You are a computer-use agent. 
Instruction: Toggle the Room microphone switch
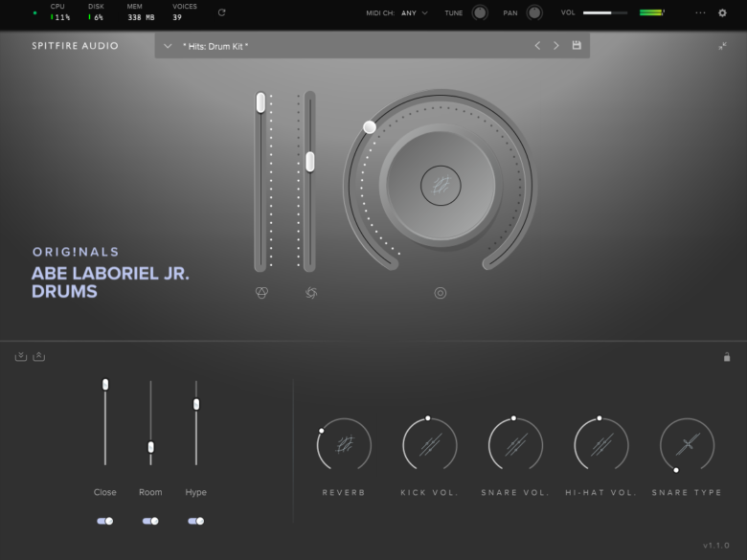[150, 521]
